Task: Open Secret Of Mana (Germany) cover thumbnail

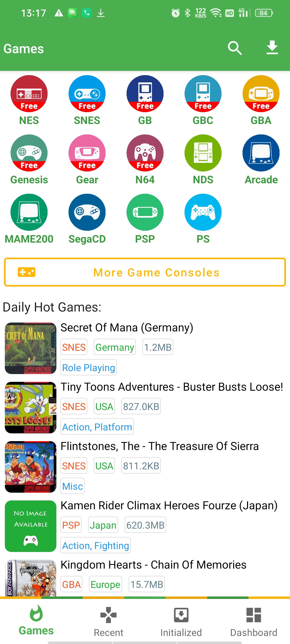Action: [x=31, y=348]
